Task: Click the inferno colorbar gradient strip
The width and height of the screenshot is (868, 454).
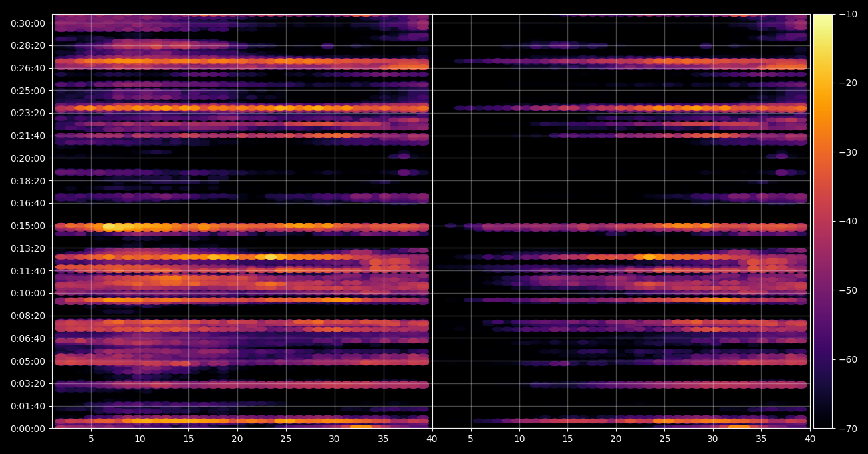Action: (823, 221)
